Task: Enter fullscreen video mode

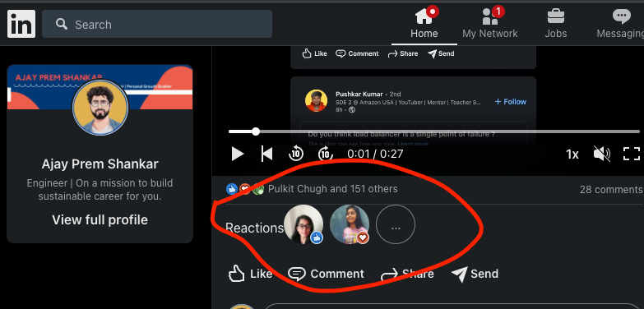Action: pyautogui.click(x=632, y=154)
